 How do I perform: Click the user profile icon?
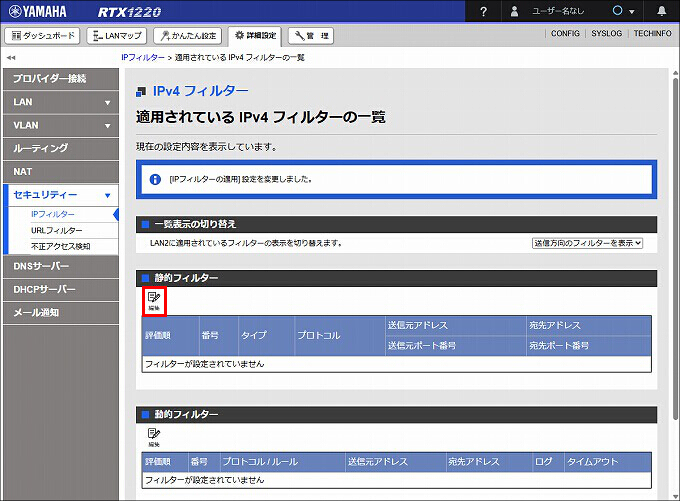pos(514,11)
